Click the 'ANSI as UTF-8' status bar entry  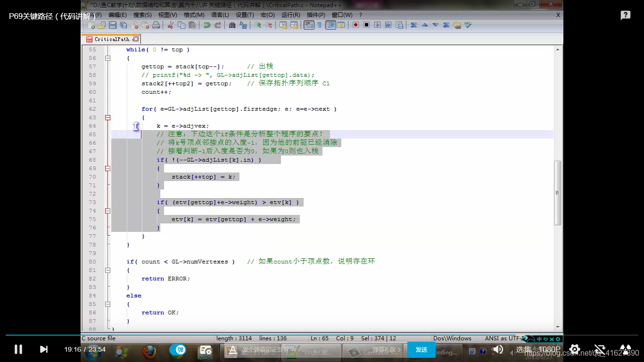click(x=504, y=338)
